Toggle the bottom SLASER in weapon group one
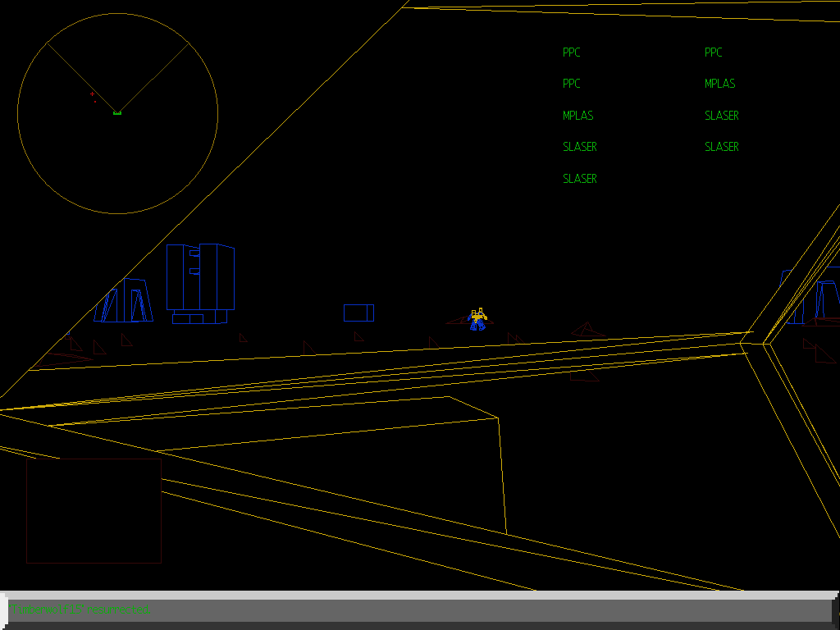This screenshot has height=630, width=840. (580, 178)
